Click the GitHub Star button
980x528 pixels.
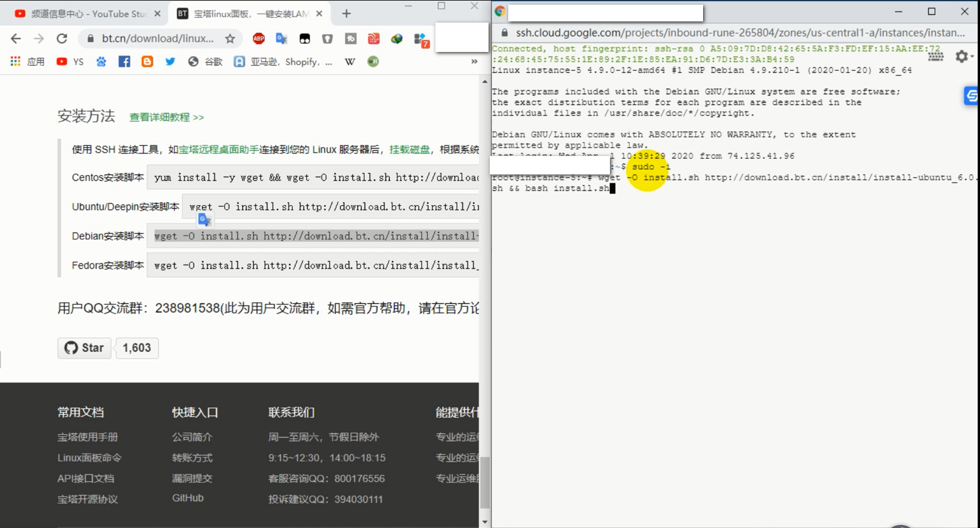(x=84, y=348)
